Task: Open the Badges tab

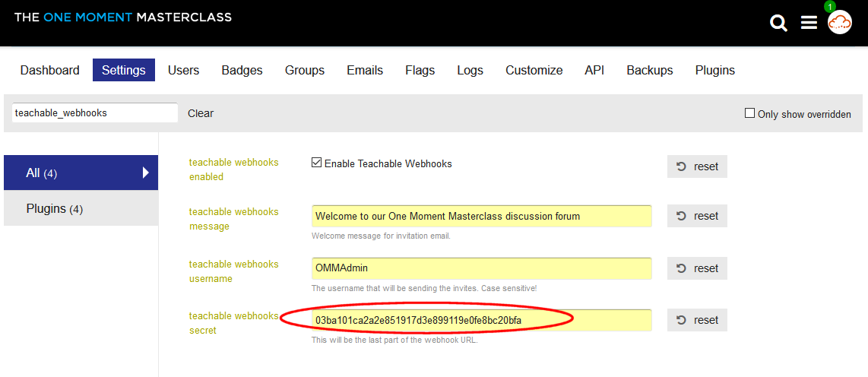Action: tap(242, 70)
